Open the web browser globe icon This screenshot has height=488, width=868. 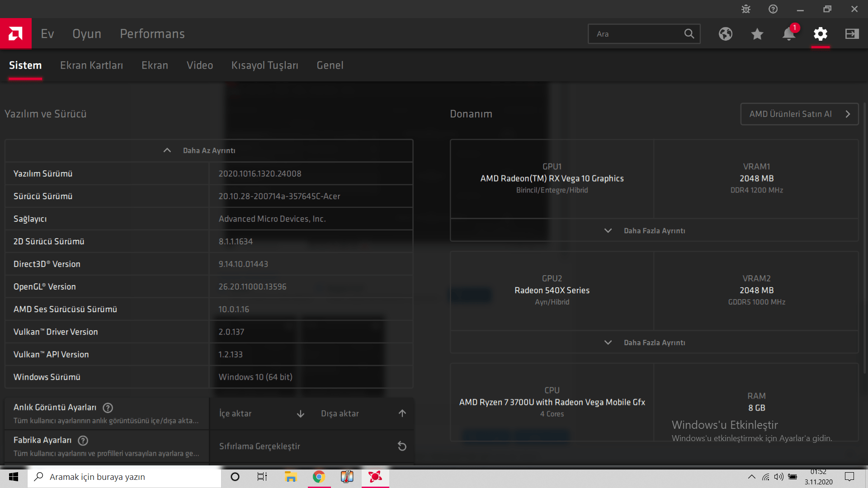pos(726,34)
